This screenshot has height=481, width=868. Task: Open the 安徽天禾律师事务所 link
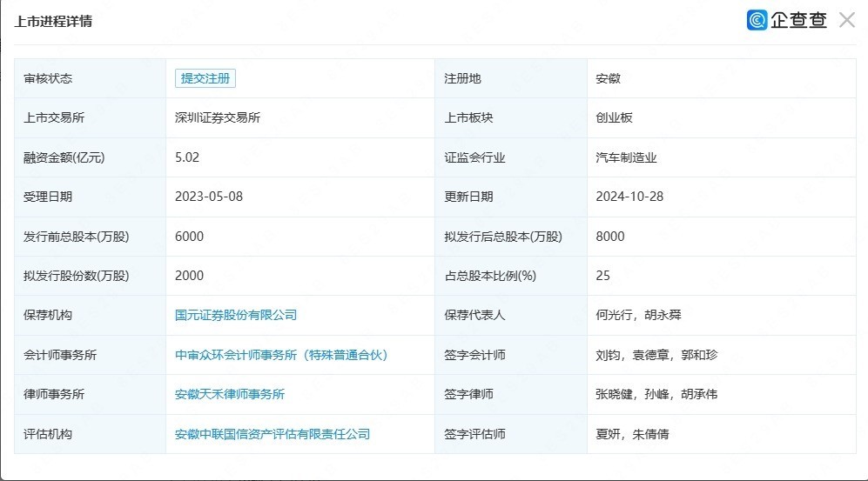230,394
